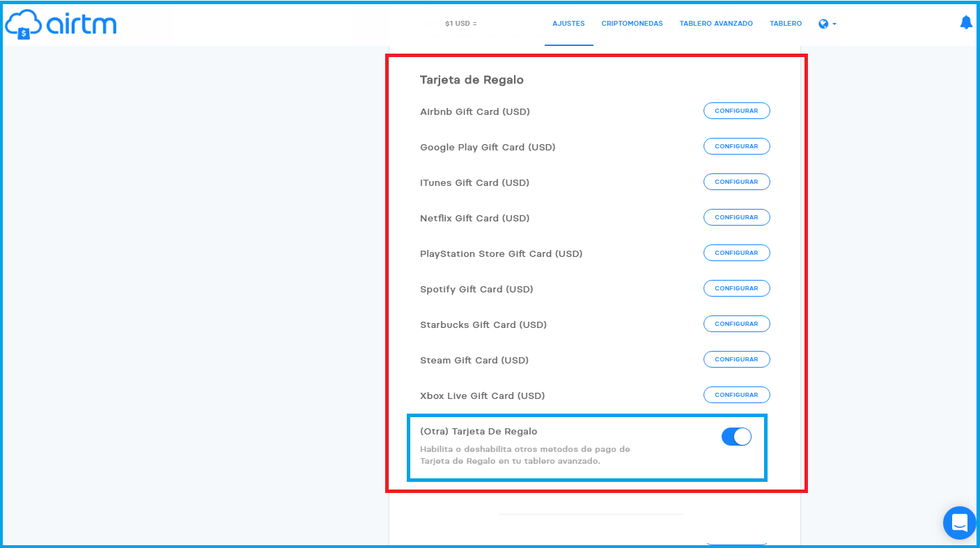
Task: Switch to Tablero Avanzado tab
Action: coord(716,24)
